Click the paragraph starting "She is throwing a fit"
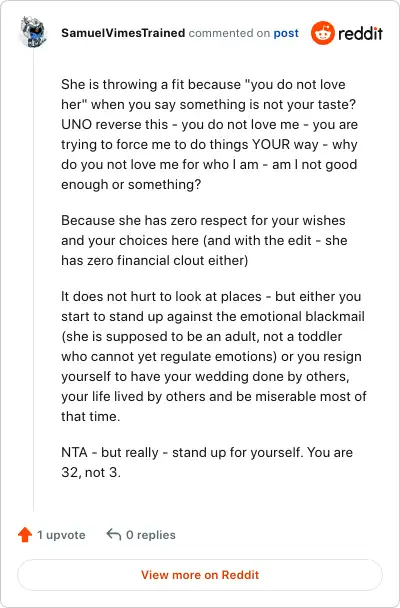 point(210,134)
